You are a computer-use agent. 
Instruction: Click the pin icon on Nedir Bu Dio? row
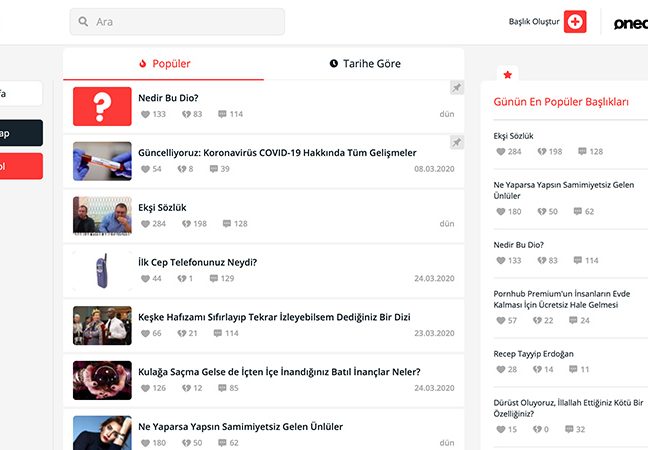point(457,88)
